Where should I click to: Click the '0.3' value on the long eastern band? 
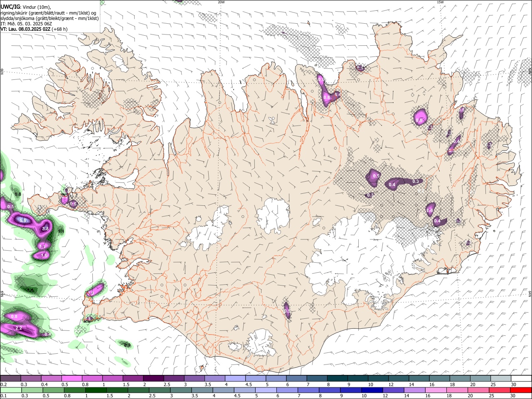coord(416,182)
